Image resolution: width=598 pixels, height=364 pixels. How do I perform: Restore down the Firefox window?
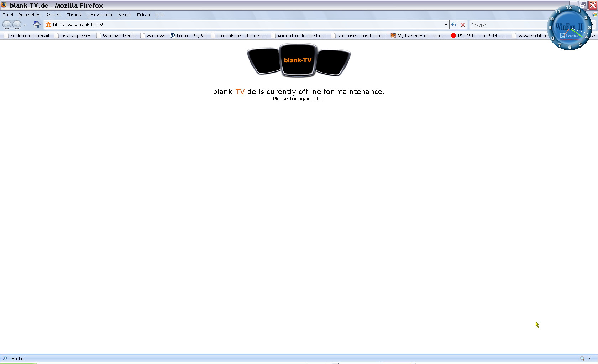point(583,5)
